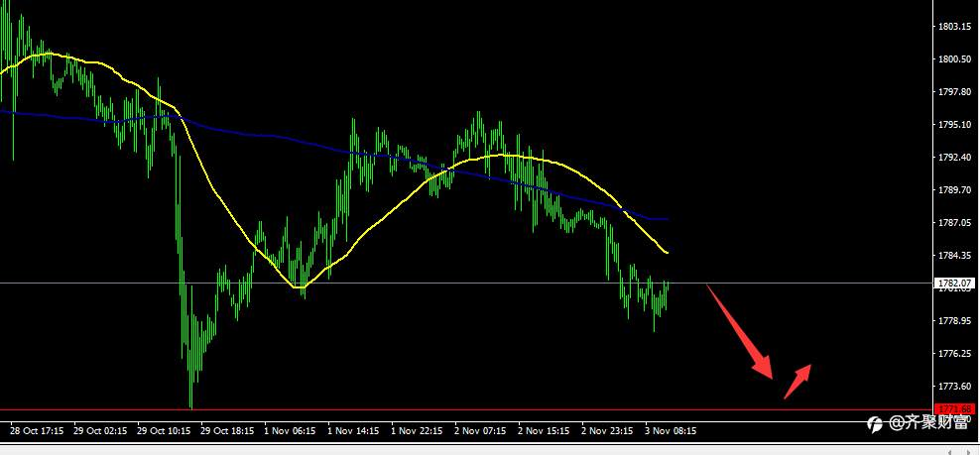
Task: Click the 29 Oct 18:15 time label
Action: point(227,430)
